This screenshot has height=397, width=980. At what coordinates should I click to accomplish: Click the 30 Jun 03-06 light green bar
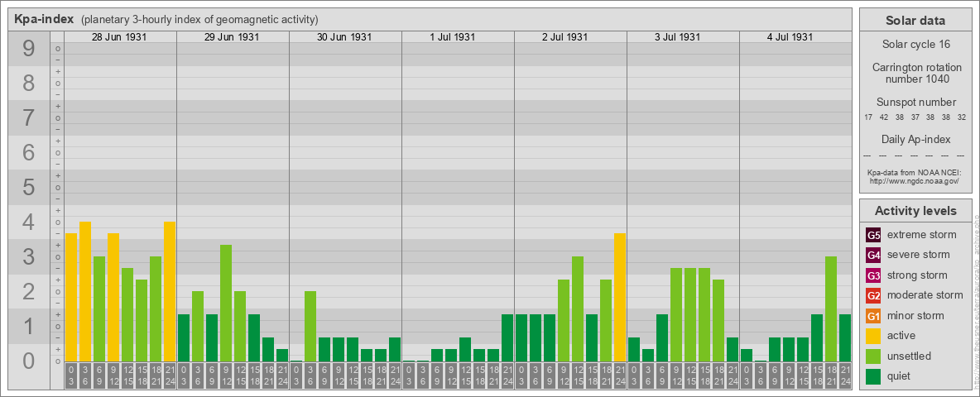(x=310, y=327)
